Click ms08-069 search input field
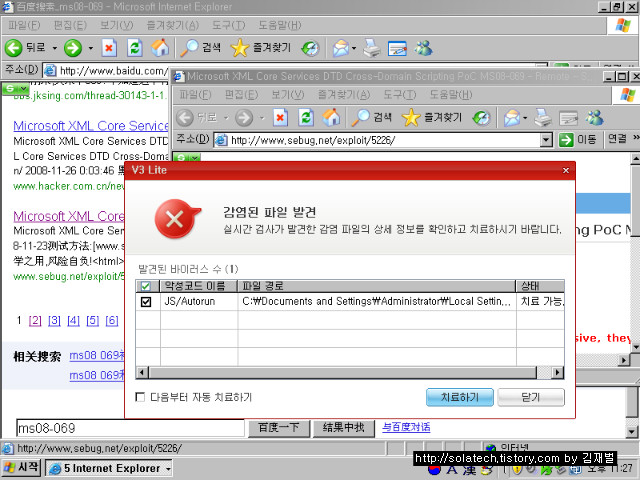This screenshot has width=640, height=480. [x=130, y=428]
